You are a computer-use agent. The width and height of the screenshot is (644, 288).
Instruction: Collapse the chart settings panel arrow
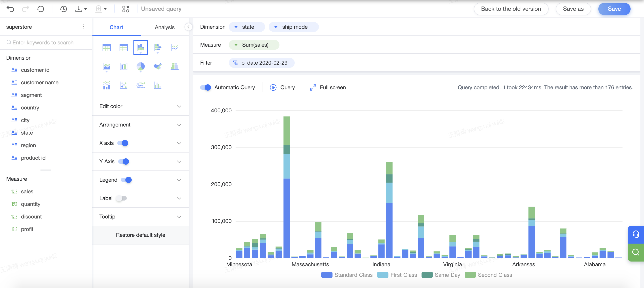(189, 27)
